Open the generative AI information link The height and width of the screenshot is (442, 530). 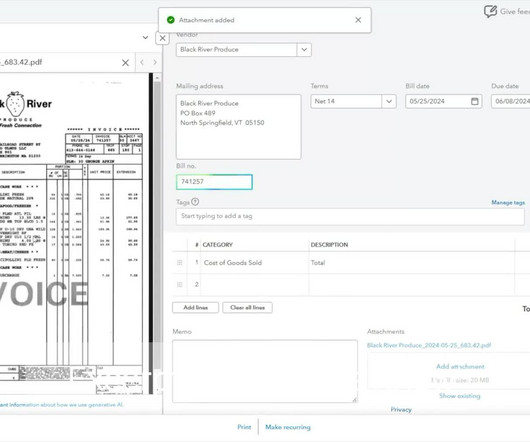point(62,404)
